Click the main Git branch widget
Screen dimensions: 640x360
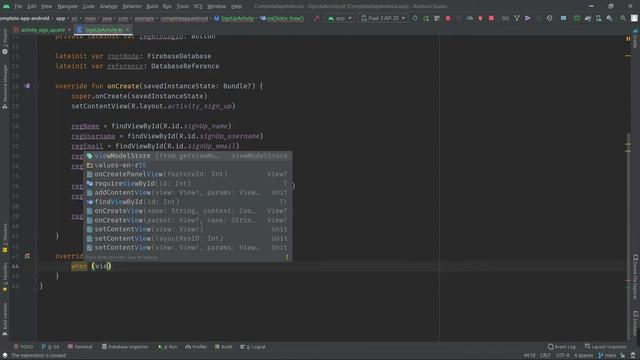click(x=607, y=356)
